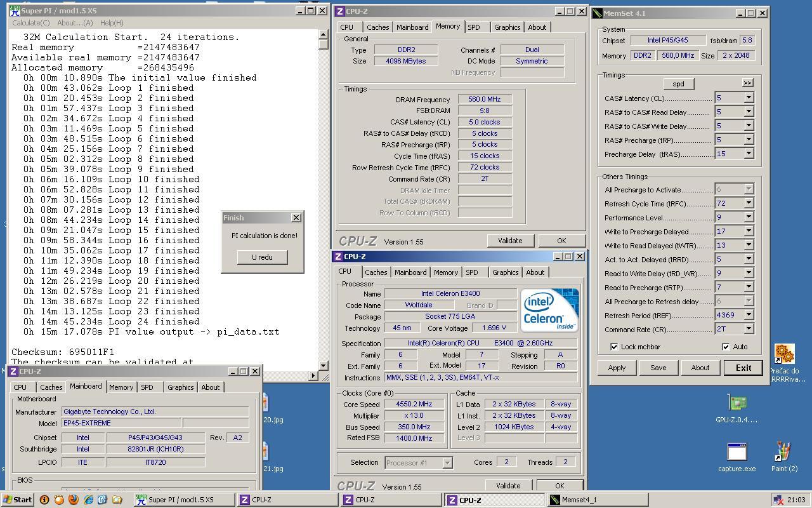Click Validate in Memory CPU-Z window
Screen dimensions: 812x508
click(x=510, y=241)
